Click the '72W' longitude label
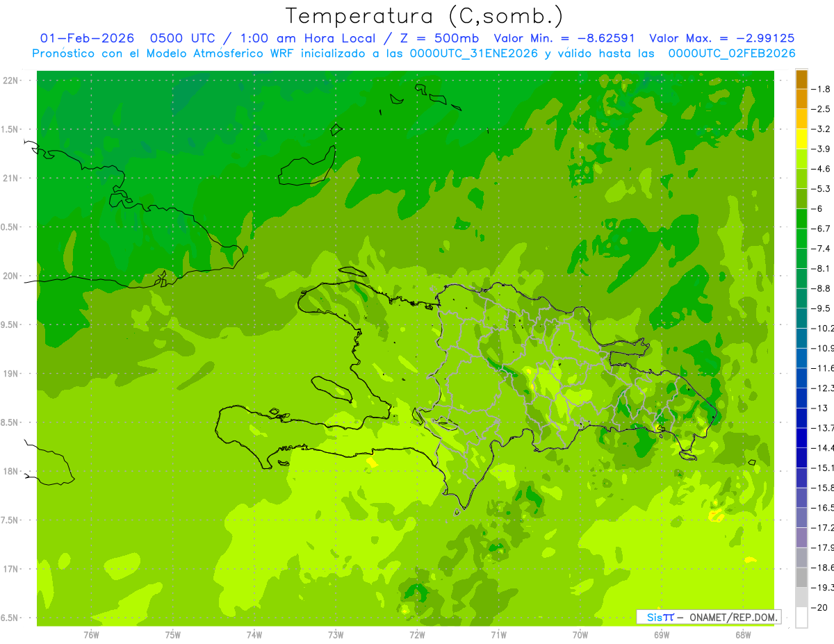The image size is (834, 644). coord(417,634)
